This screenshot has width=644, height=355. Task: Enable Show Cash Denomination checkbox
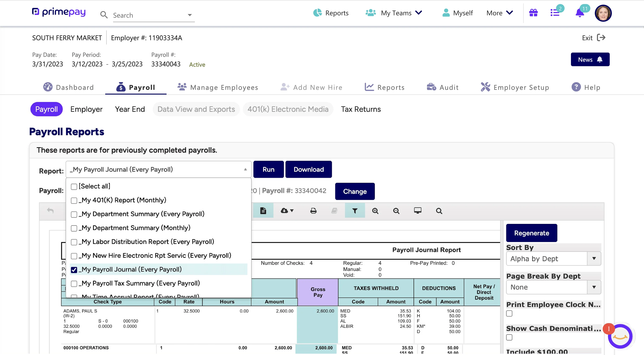point(509,337)
